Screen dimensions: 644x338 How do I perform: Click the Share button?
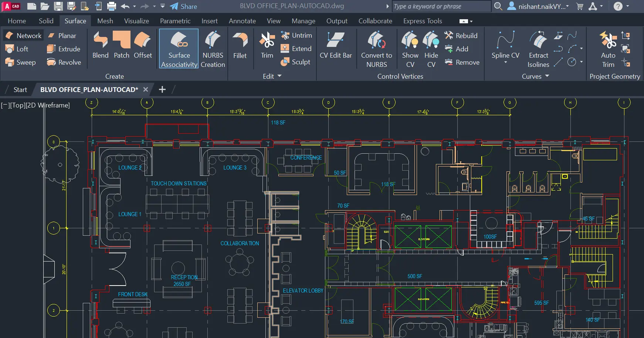point(183,6)
